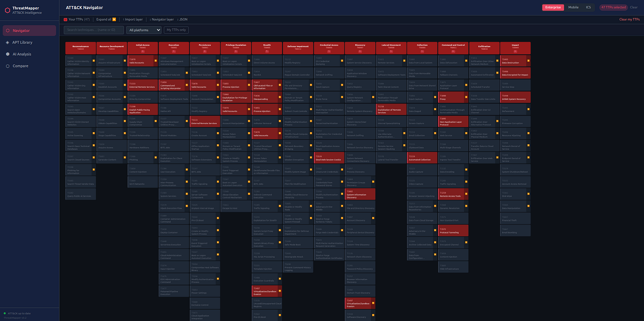
Task: Click orange icon on Lateral Movement Remote Services
Action: [405, 60]
